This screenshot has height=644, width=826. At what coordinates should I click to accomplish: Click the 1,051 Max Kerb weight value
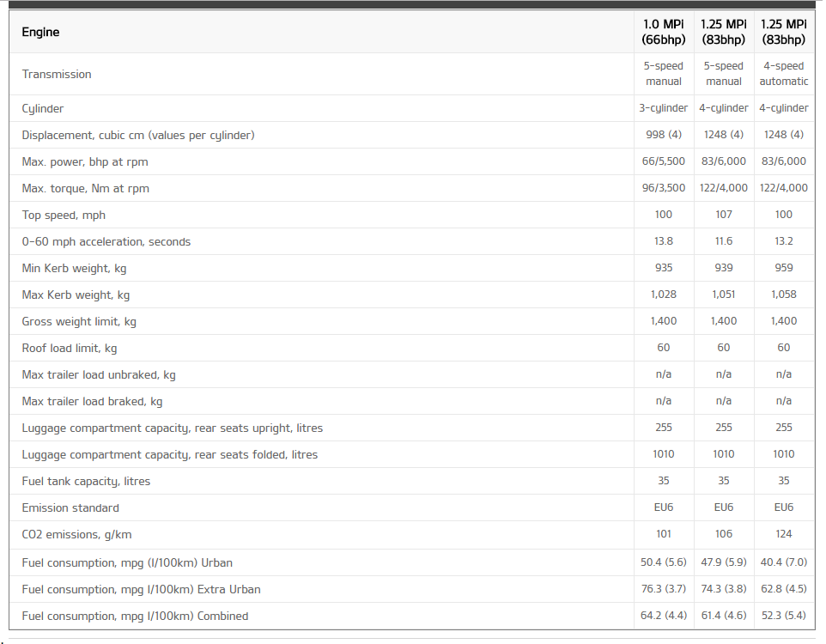pos(723,295)
